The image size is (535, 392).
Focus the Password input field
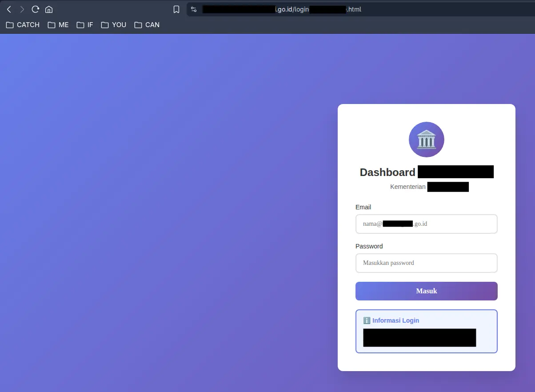coord(427,263)
